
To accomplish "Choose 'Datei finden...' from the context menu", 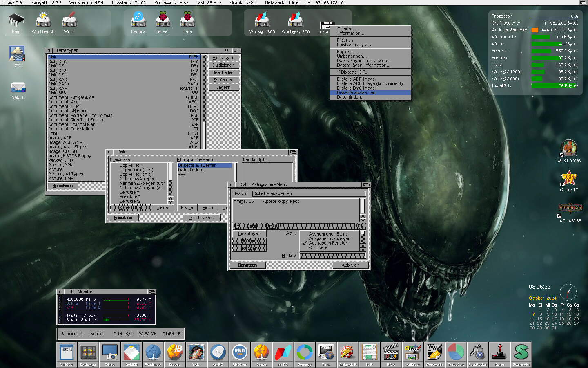I will [370, 97].
